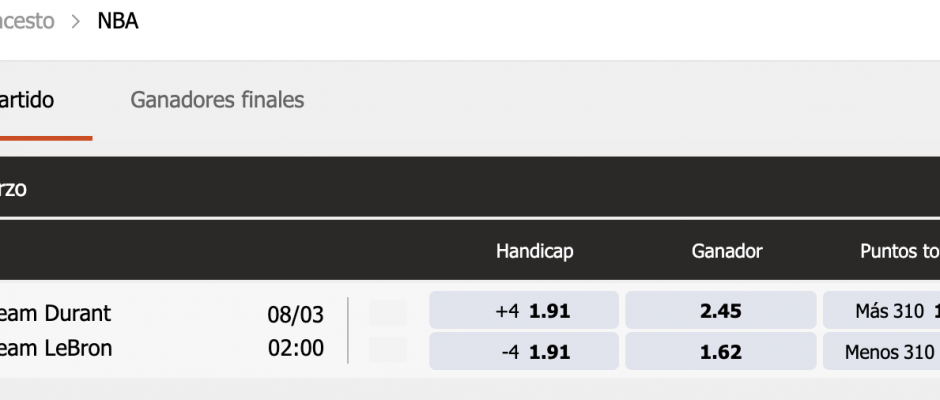Select the -4 handicap odds 1.91

tap(524, 351)
